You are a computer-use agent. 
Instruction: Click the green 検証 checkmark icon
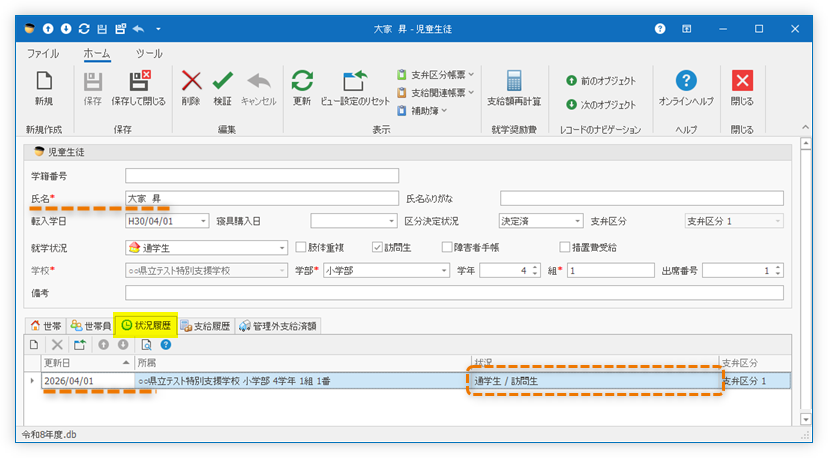pyautogui.click(x=222, y=81)
